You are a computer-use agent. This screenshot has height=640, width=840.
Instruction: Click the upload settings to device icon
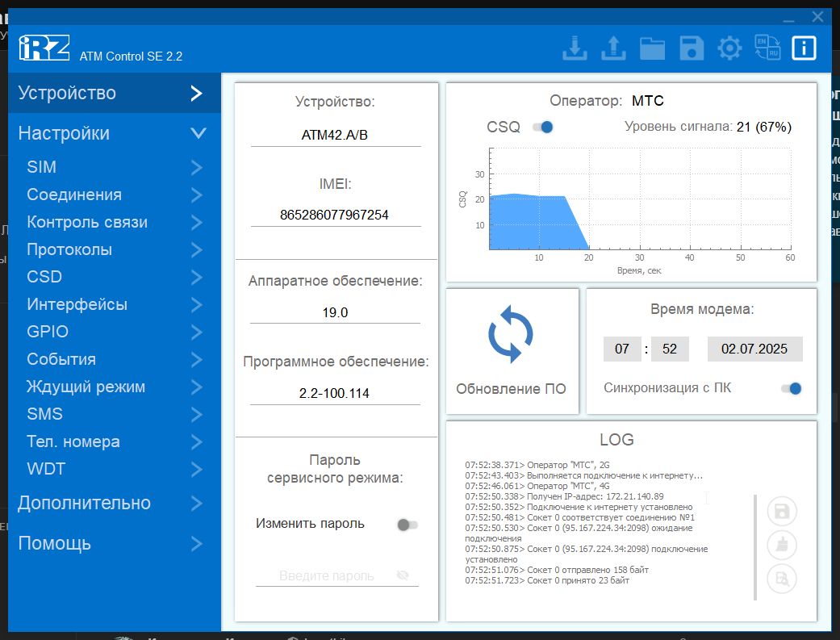pos(613,48)
